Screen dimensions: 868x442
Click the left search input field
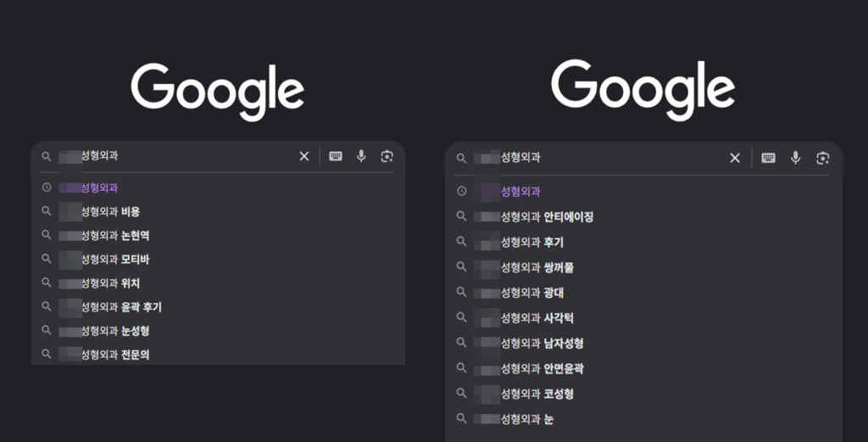click(176, 156)
